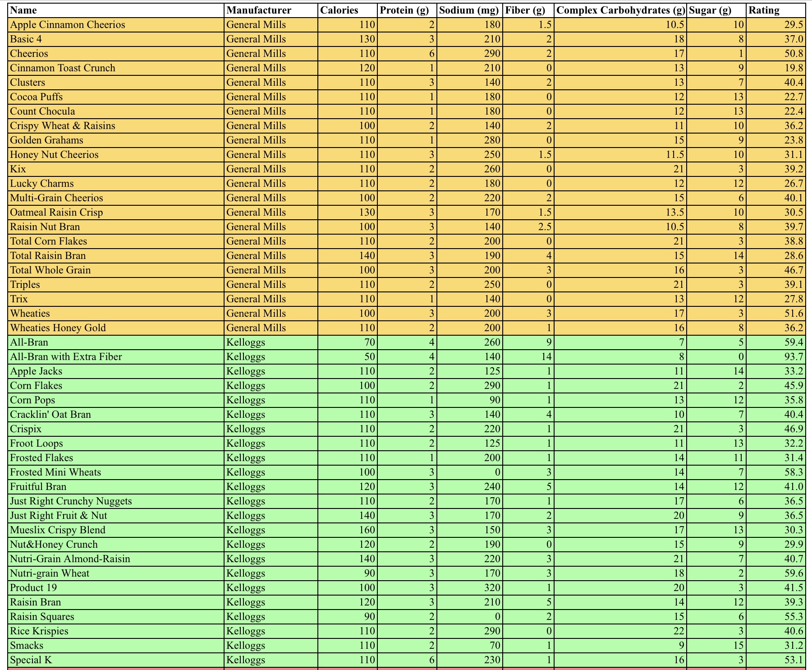
Task: Click Just Right Fruit & Nut cell
Action: [116, 516]
